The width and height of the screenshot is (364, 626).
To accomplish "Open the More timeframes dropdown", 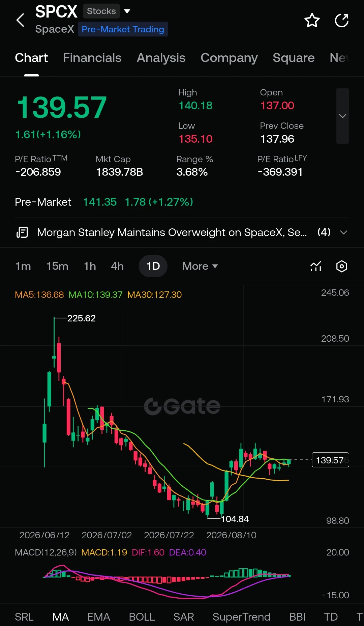I will pos(200,266).
